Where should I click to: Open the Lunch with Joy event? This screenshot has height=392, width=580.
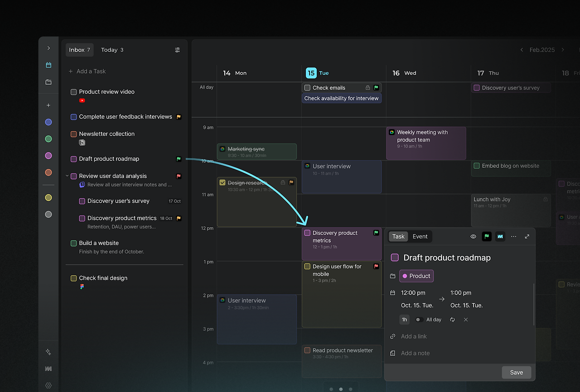(511, 210)
